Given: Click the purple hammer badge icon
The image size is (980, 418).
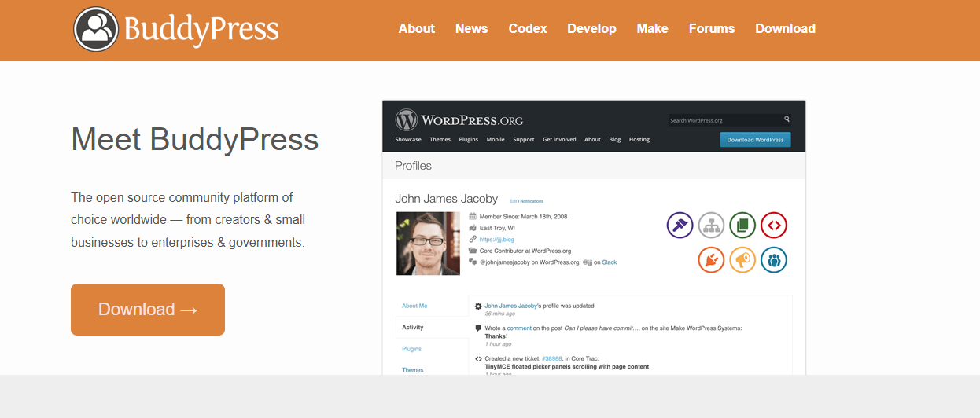Looking at the screenshot, I should (680, 225).
